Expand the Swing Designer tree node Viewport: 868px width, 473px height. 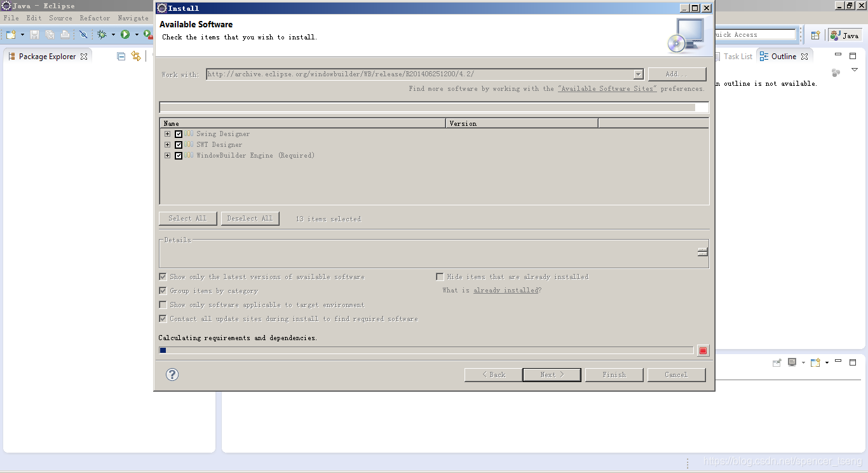pyautogui.click(x=167, y=134)
